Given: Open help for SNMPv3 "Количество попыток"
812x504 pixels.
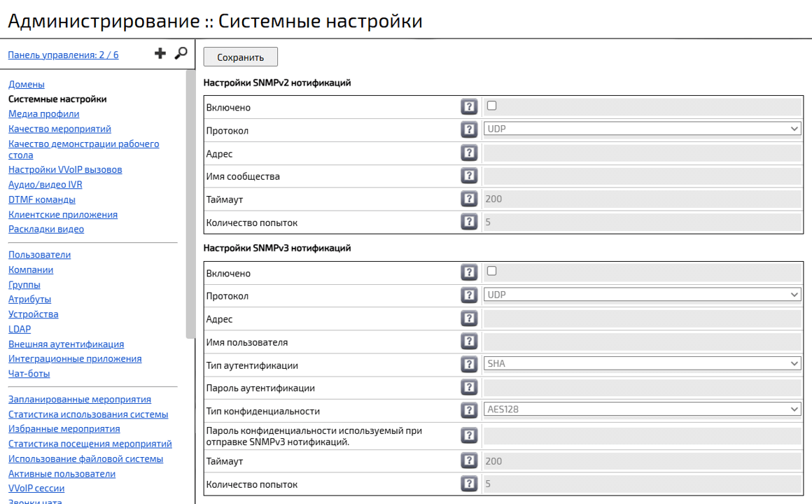Looking at the screenshot, I should (469, 484).
